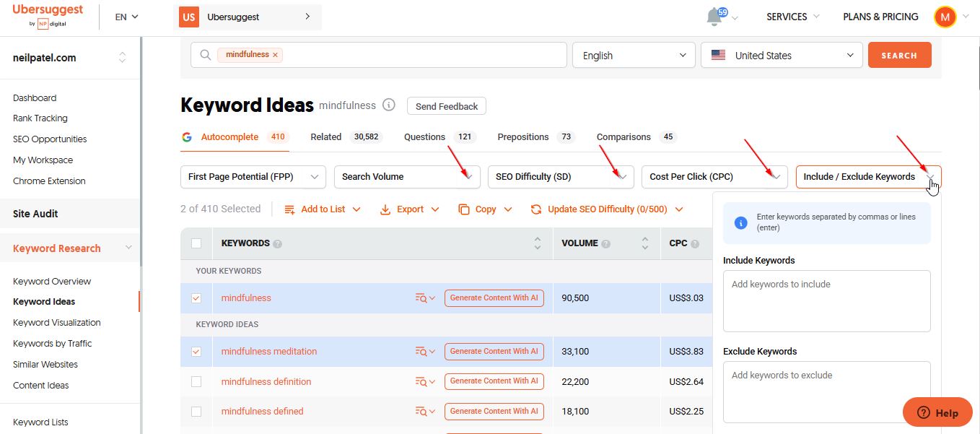Check the mindfulness definition row checkbox
The width and height of the screenshot is (980, 434).
196,382
